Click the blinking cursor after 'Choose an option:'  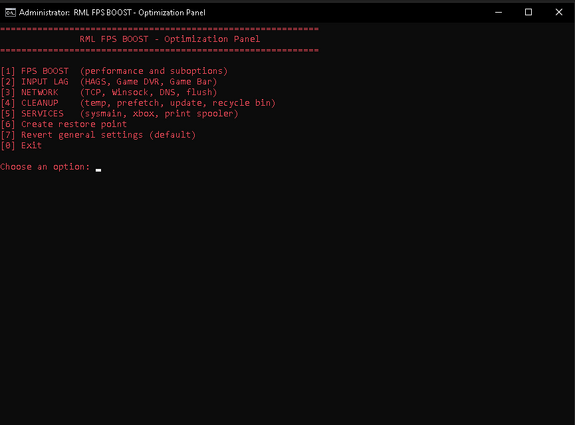click(98, 170)
